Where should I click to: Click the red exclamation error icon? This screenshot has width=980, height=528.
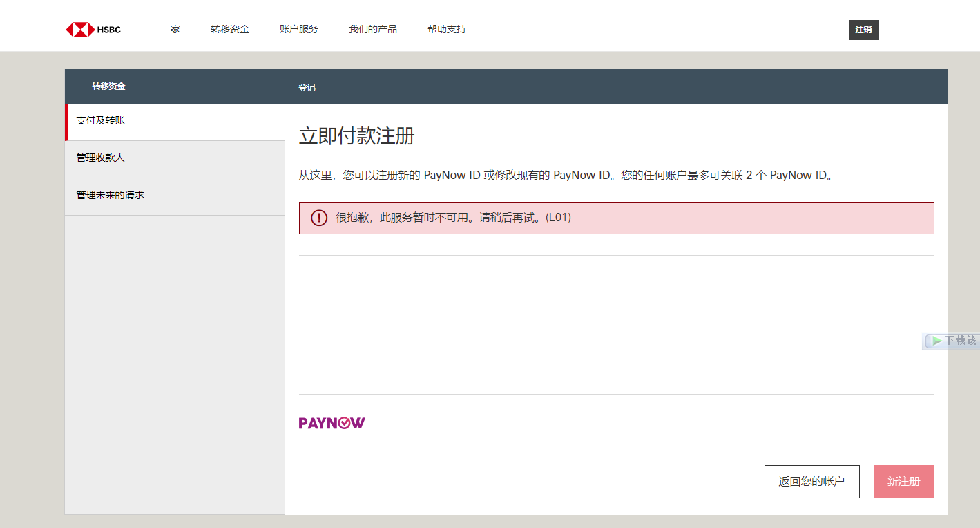[x=318, y=218]
